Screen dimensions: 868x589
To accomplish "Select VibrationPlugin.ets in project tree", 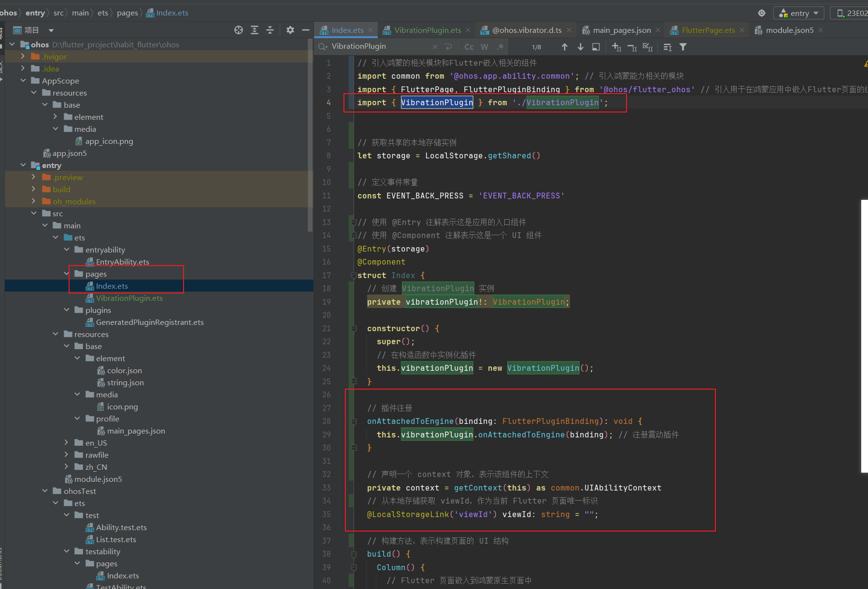I will coord(129,298).
